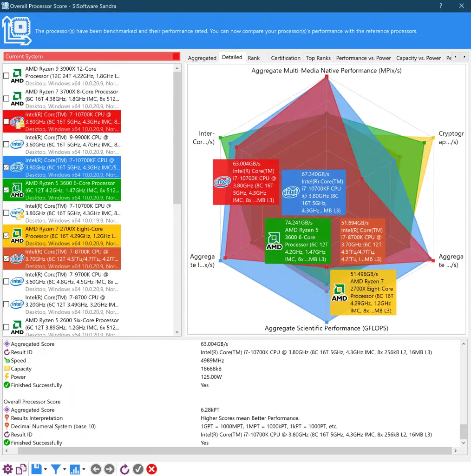Check the Intel Core i7-9700K checkbox
The width and height of the screenshot is (471, 476).
(6, 281)
